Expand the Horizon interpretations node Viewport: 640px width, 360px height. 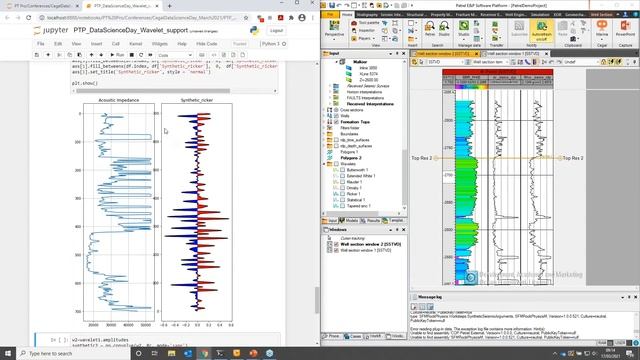[x=330, y=92]
